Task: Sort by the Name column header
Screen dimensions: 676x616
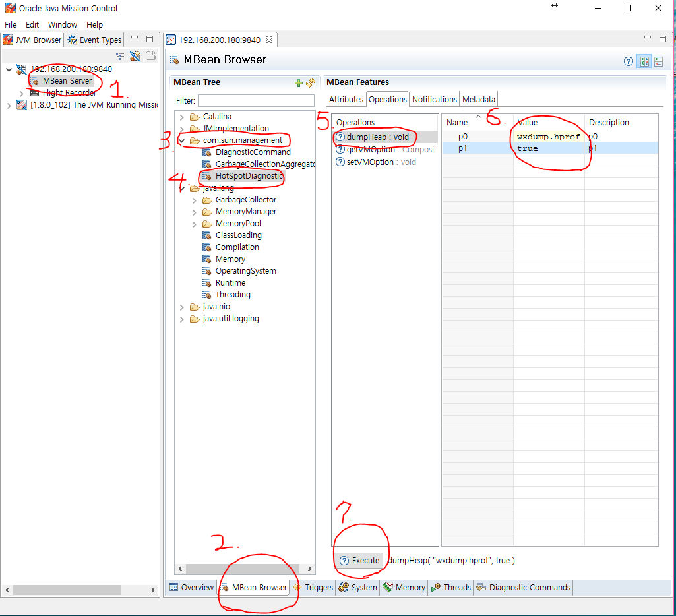Action: click(477, 123)
